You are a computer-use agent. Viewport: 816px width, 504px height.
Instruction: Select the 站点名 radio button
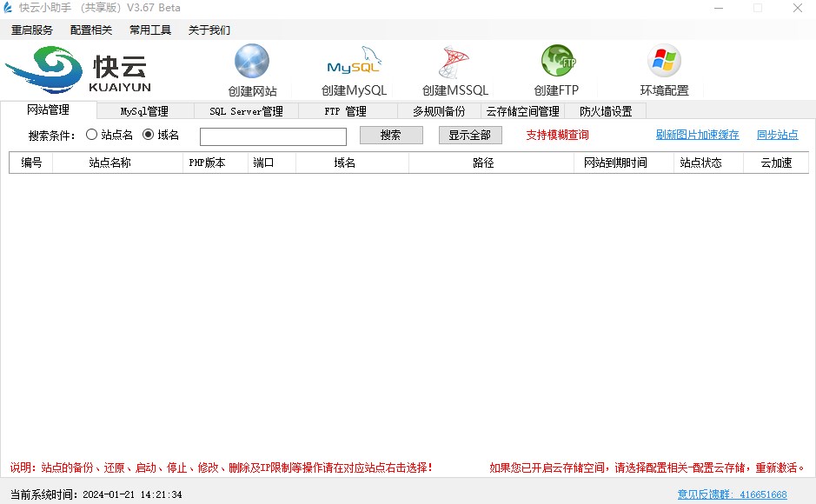tap(91, 135)
